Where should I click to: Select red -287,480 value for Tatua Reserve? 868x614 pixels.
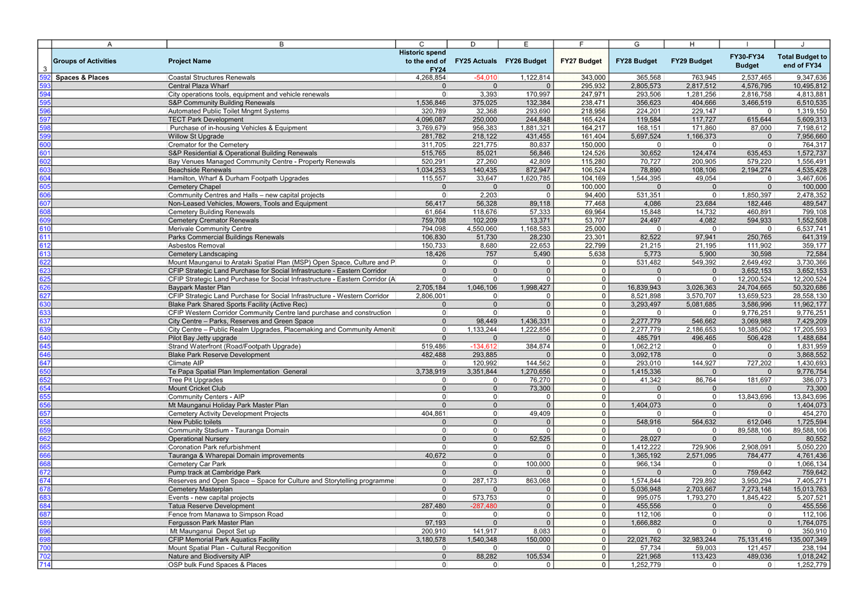pyautogui.click(x=484, y=507)
